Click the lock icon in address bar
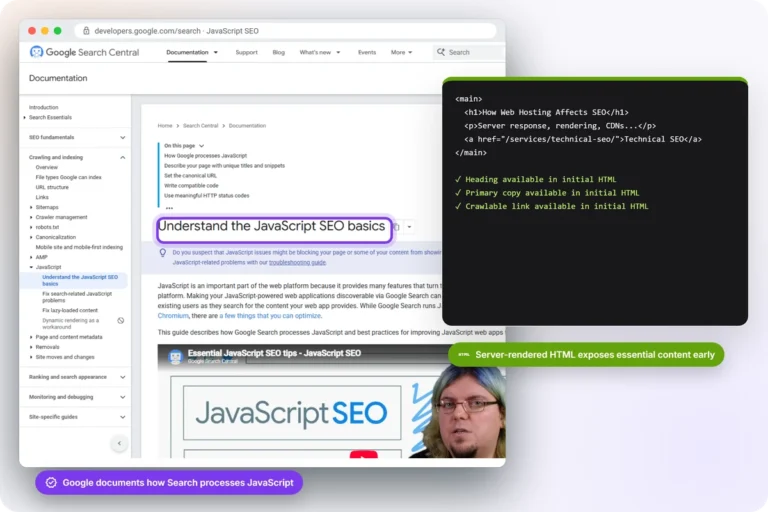768x512 pixels. pos(86,31)
